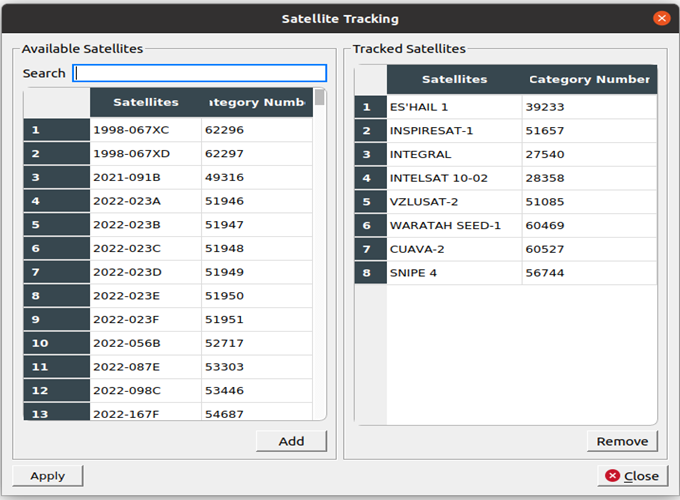Select INTEGRAL in tracked satellites
680x500 pixels.
pos(454,154)
